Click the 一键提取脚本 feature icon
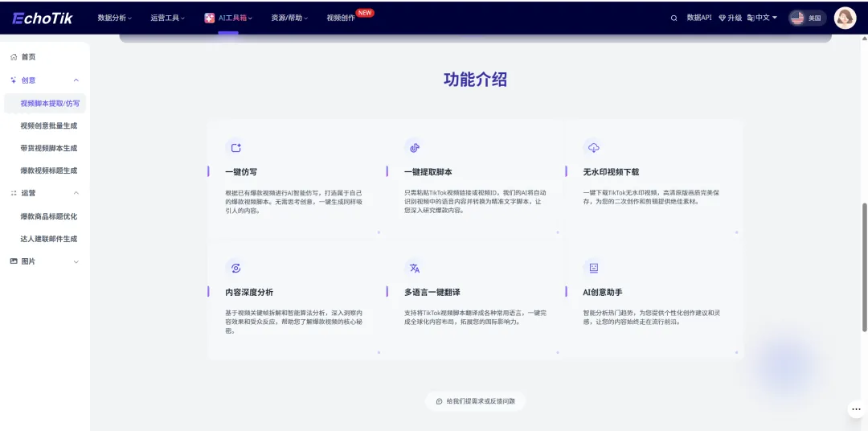Viewport: 868px width, 431px height. (415, 148)
